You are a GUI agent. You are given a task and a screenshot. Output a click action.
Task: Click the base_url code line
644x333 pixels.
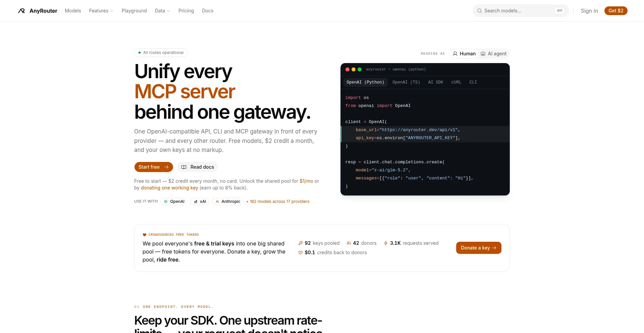click(x=425, y=130)
